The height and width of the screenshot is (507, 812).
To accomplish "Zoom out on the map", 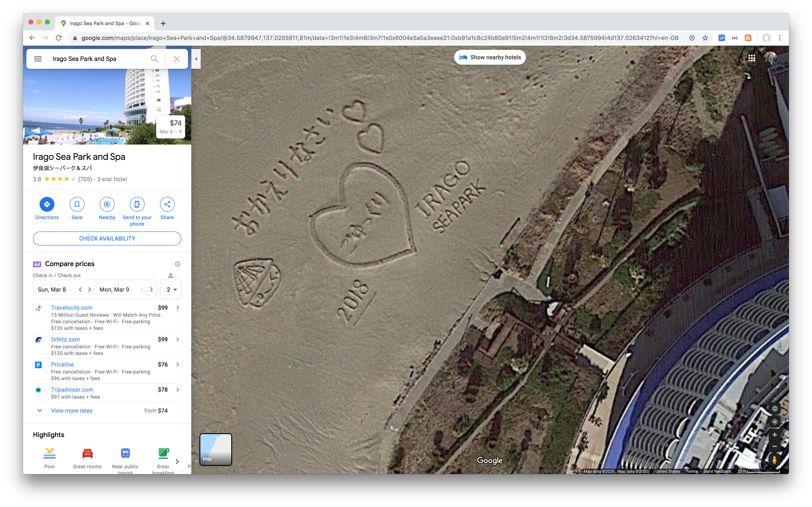I will pyautogui.click(x=774, y=446).
